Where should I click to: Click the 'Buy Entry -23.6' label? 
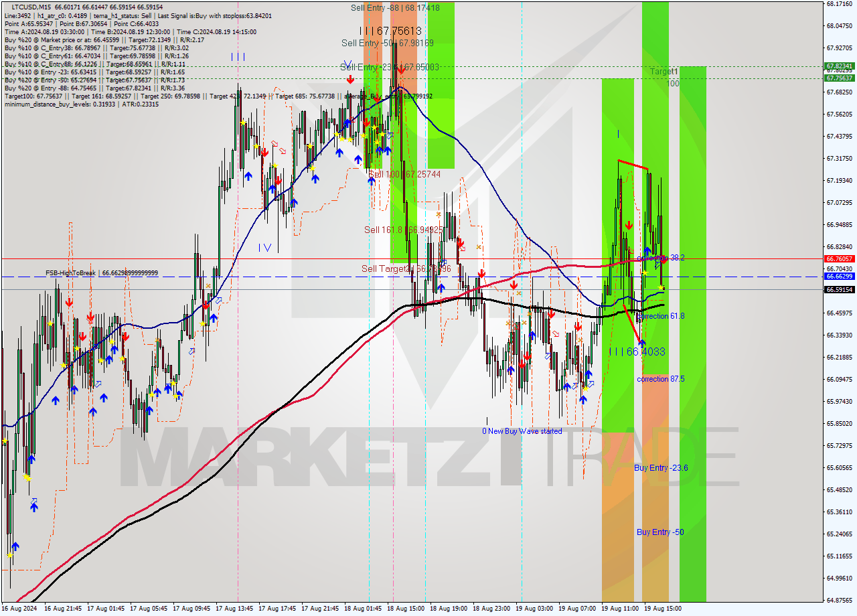tap(661, 468)
